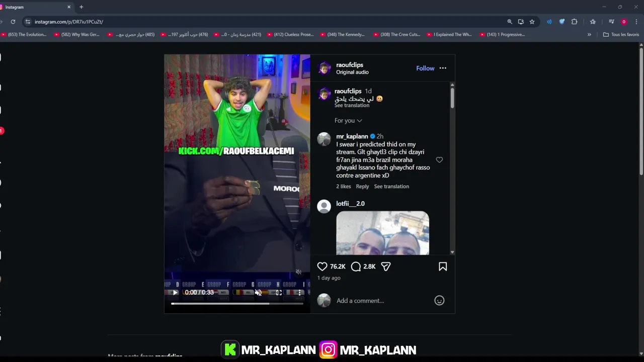Open raoufclips header avatar
The image size is (644, 362).
[x=325, y=68]
